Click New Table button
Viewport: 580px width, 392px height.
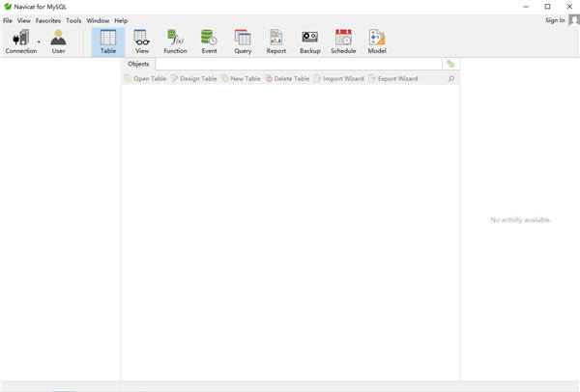point(241,79)
